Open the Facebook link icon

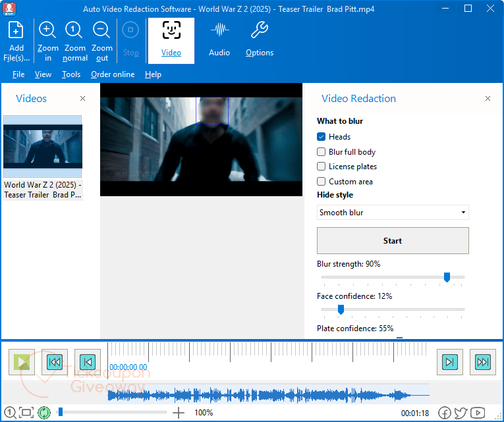(445, 413)
